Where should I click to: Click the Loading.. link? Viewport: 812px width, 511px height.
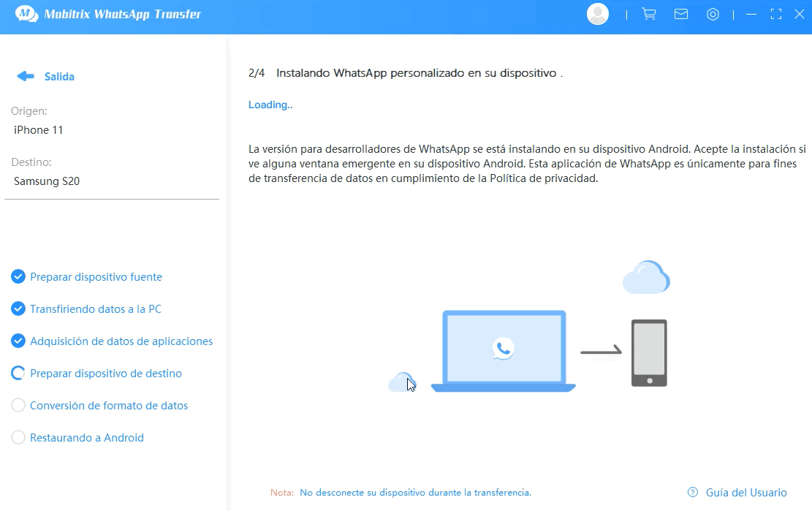[x=270, y=105]
